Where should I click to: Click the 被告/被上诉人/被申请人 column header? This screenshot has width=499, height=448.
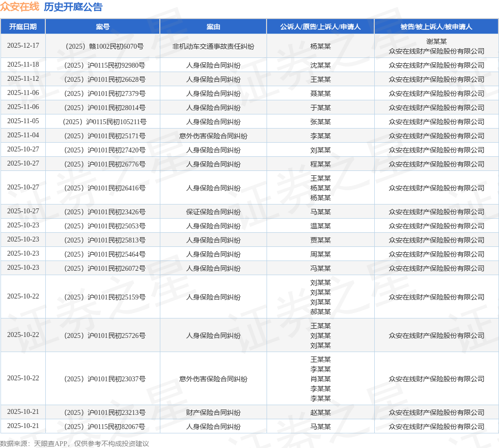click(436, 27)
